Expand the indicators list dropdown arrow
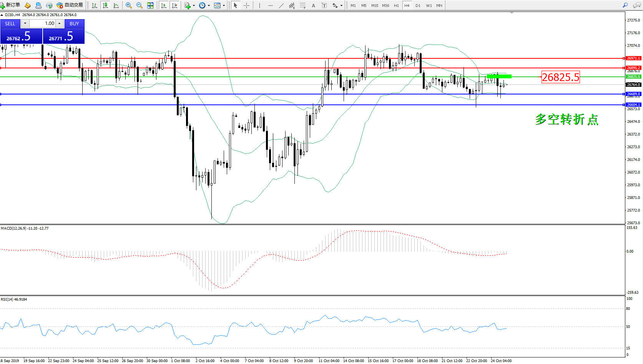643x364 pixels. [x=194, y=5]
